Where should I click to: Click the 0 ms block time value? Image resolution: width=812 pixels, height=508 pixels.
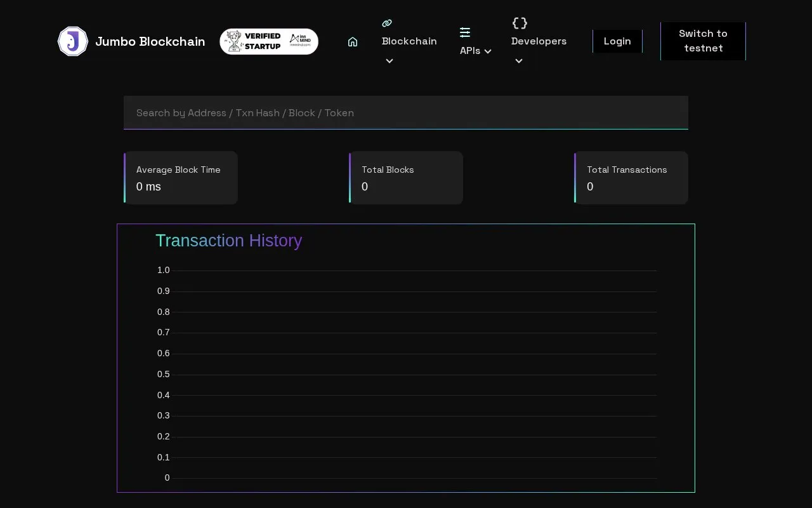point(148,187)
